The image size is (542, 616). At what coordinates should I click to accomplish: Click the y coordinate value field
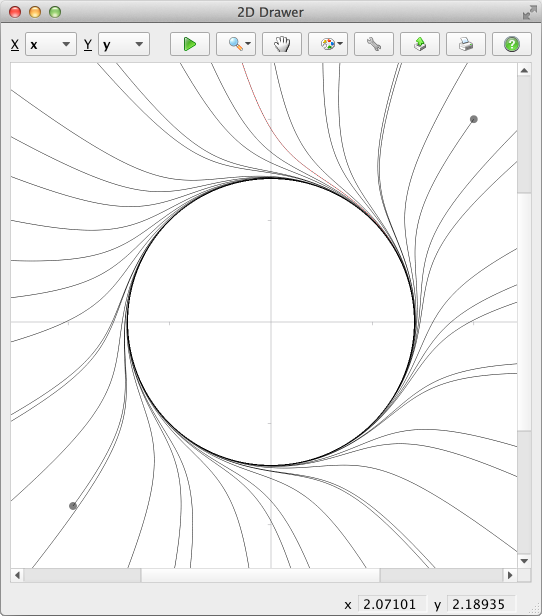pyautogui.click(x=482, y=604)
